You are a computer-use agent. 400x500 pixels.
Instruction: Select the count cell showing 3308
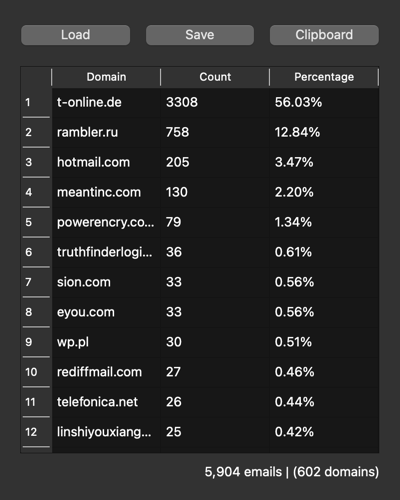215,102
